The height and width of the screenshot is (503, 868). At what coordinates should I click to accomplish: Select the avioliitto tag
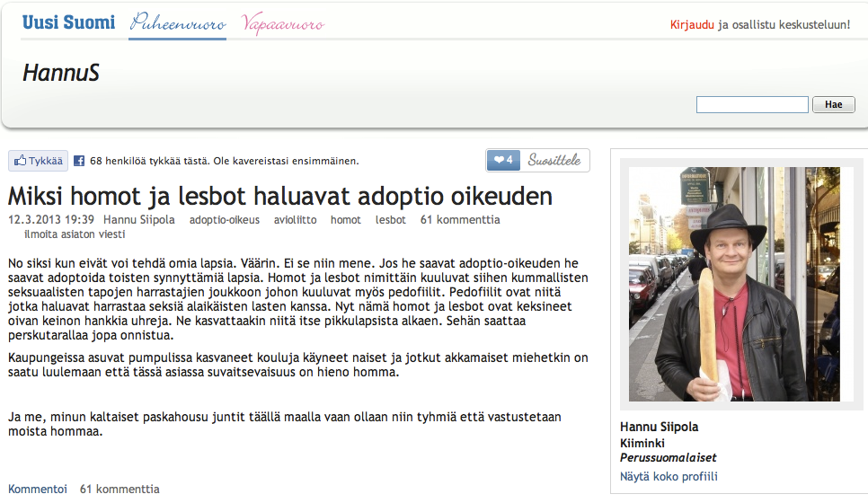tap(296, 220)
